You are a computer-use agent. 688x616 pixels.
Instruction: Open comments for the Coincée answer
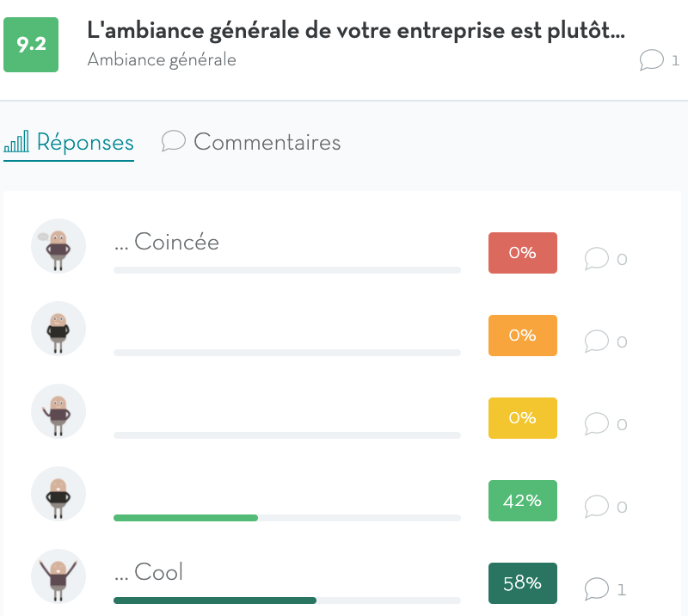[597, 258]
